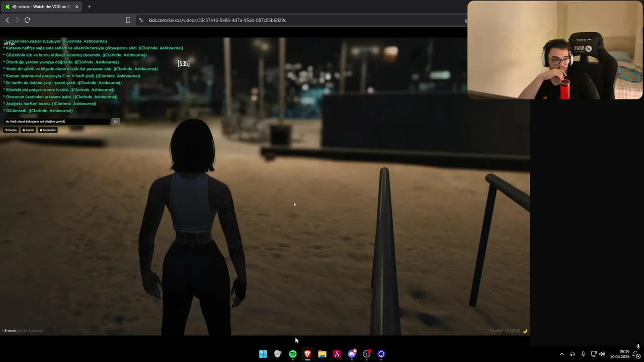Open the red A-shaped app in taskbar

pos(337,354)
